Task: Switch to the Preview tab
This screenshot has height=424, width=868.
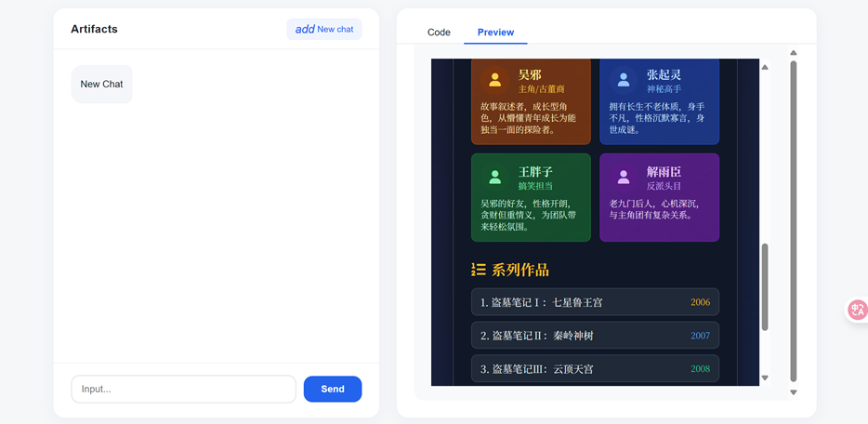Action: (x=495, y=33)
